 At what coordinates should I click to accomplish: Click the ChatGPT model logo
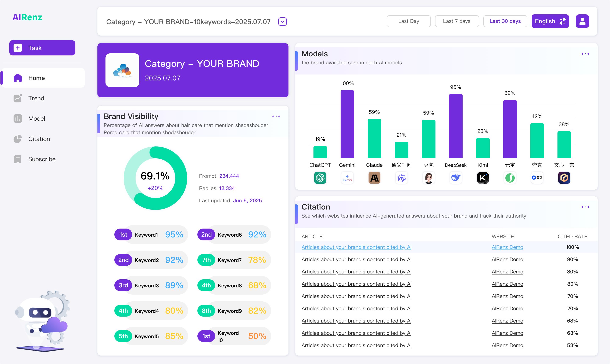pos(320,178)
